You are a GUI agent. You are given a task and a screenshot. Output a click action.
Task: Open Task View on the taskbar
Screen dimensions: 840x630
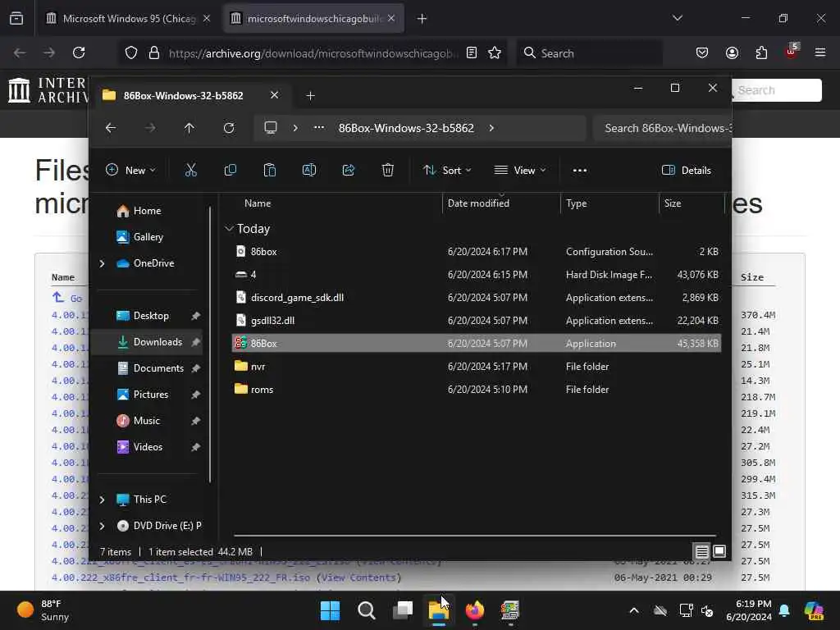[403, 610]
